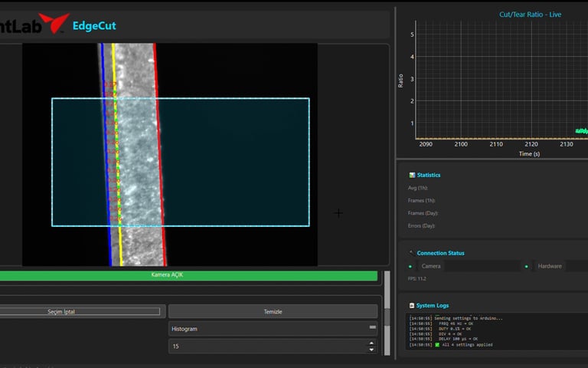588x368 pixels.
Task: Click the green Hardware status indicator dot
Action: click(x=527, y=266)
